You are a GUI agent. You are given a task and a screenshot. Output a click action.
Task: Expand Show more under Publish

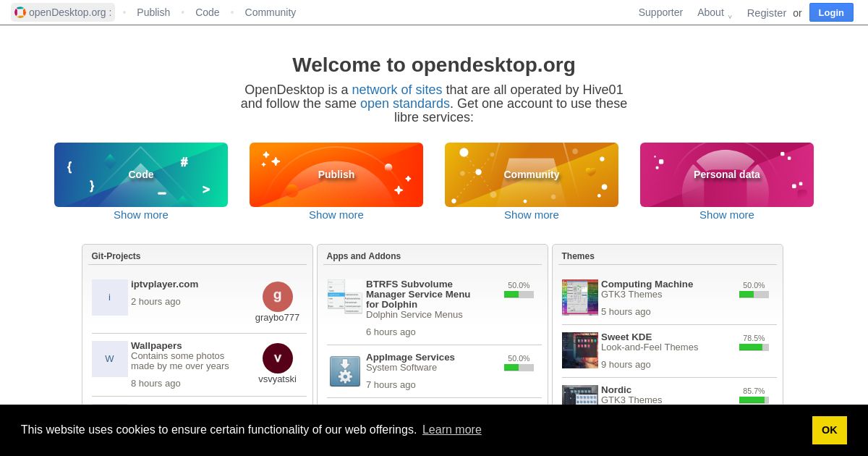pyautogui.click(x=336, y=215)
